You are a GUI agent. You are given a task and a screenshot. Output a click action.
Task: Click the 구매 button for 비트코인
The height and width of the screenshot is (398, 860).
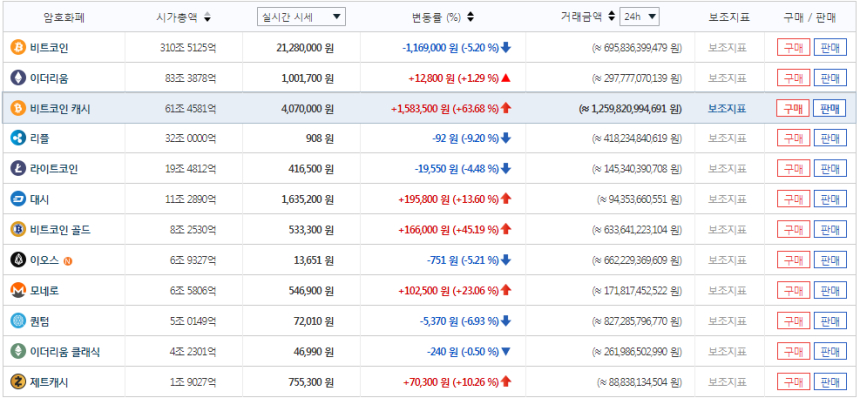[793, 48]
